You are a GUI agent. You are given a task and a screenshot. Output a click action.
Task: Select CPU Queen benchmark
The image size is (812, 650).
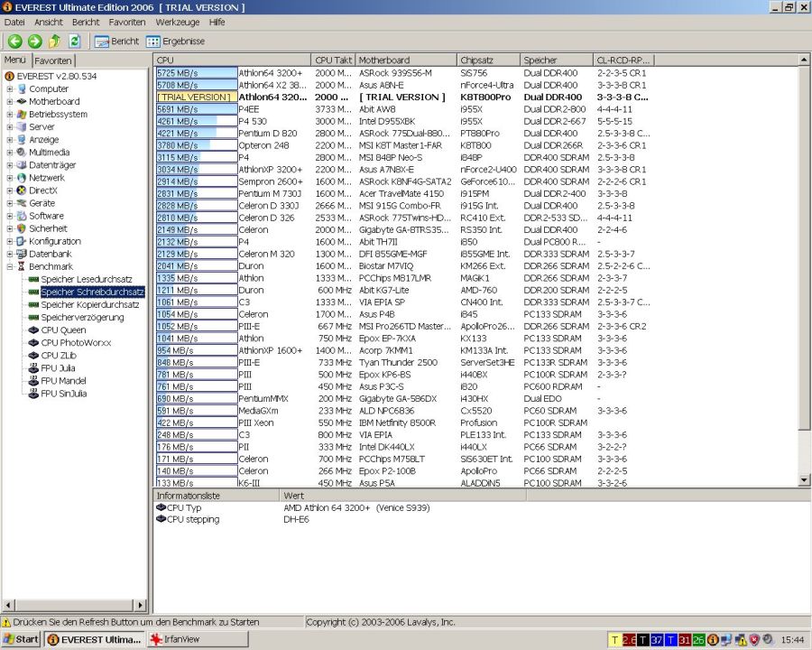point(63,330)
